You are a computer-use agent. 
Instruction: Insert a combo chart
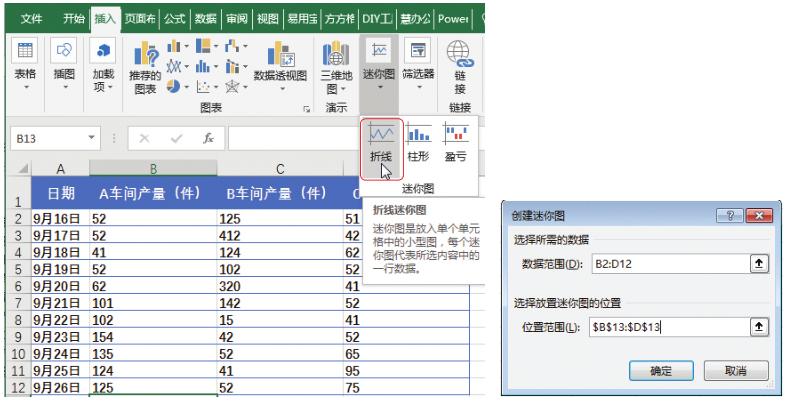[232, 66]
